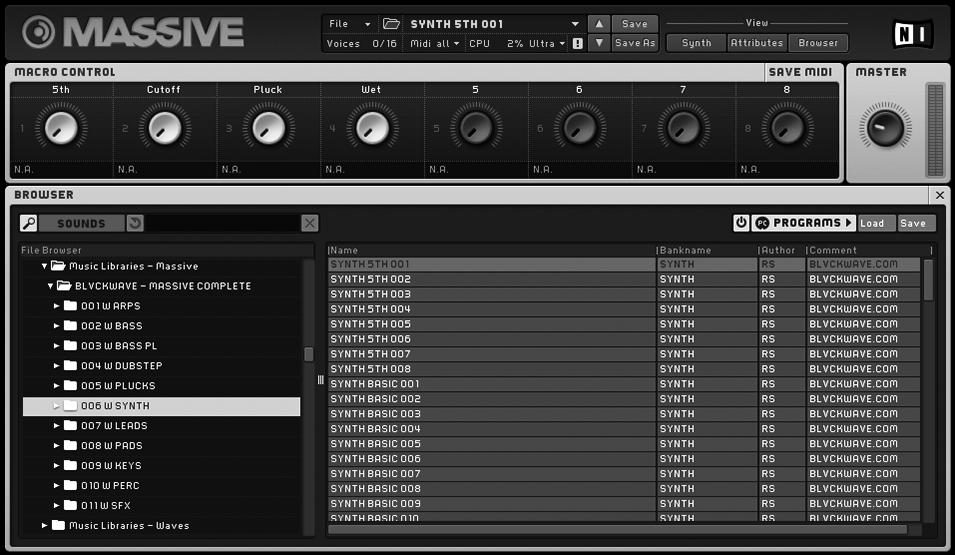Load the previous preset with up arrow
This screenshot has width=955, height=555.
pyautogui.click(x=597, y=24)
